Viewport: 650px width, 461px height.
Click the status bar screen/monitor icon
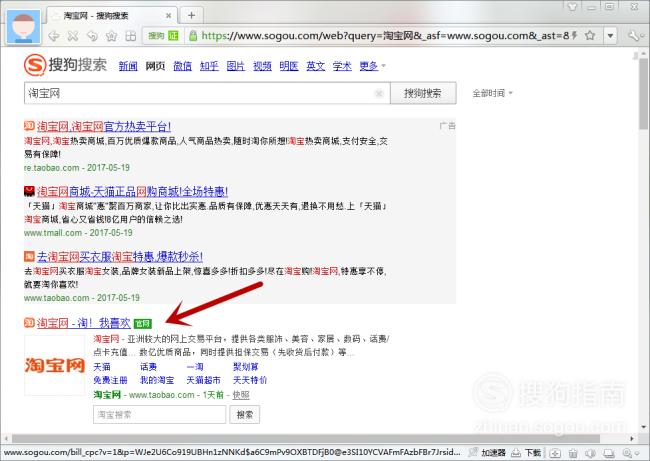(x=609, y=453)
